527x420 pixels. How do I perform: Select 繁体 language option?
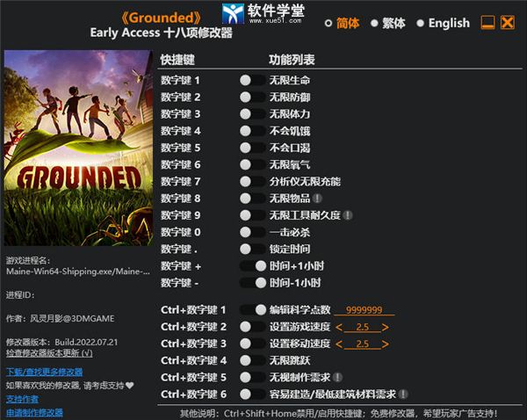(388, 23)
